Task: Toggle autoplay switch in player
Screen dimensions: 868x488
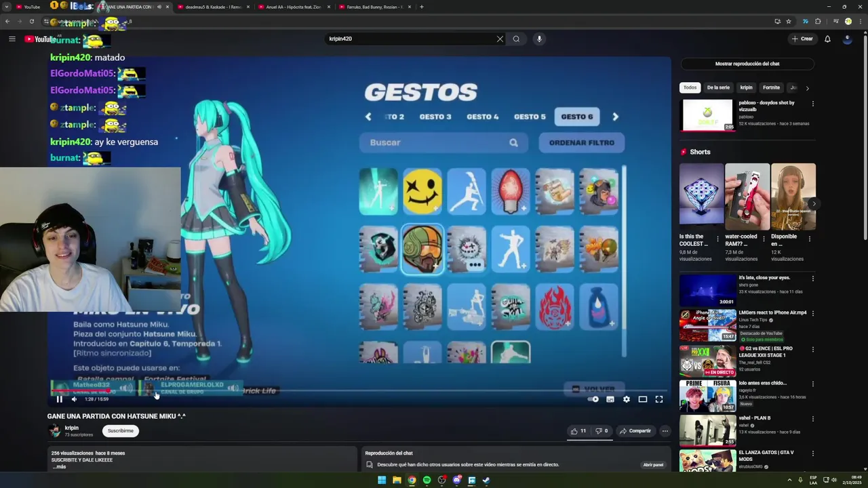Action: click(593, 399)
